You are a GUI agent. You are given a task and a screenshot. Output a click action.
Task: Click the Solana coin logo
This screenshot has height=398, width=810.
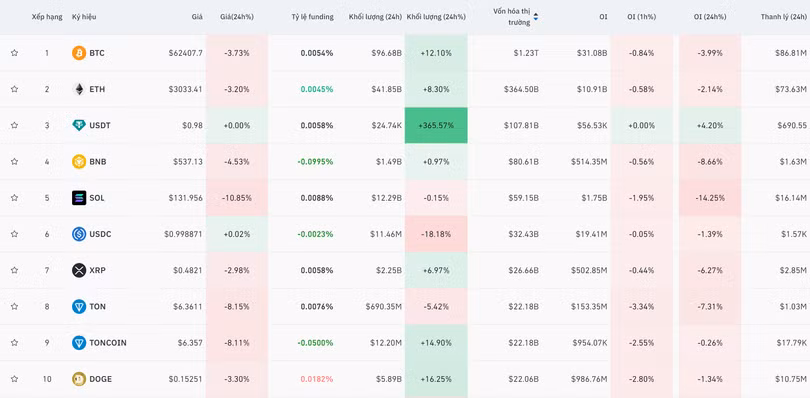pos(79,197)
